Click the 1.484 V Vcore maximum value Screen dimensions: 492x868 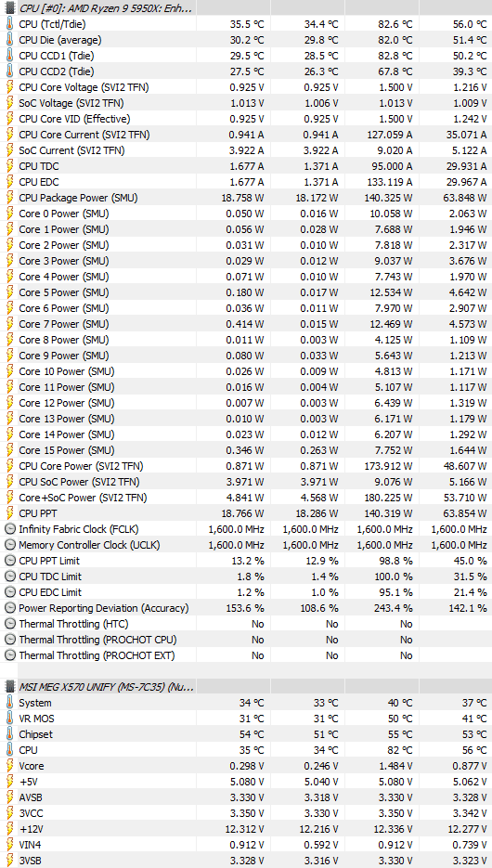click(x=394, y=766)
